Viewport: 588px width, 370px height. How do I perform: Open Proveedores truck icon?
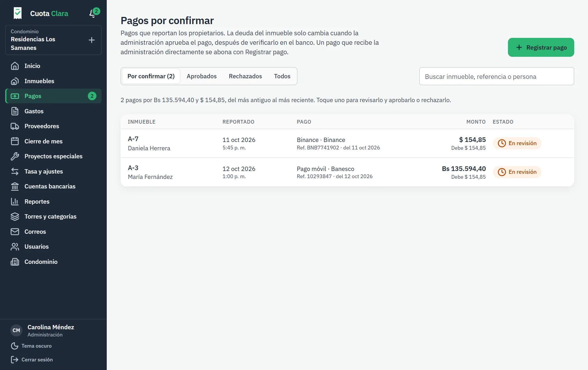click(15, 126)
